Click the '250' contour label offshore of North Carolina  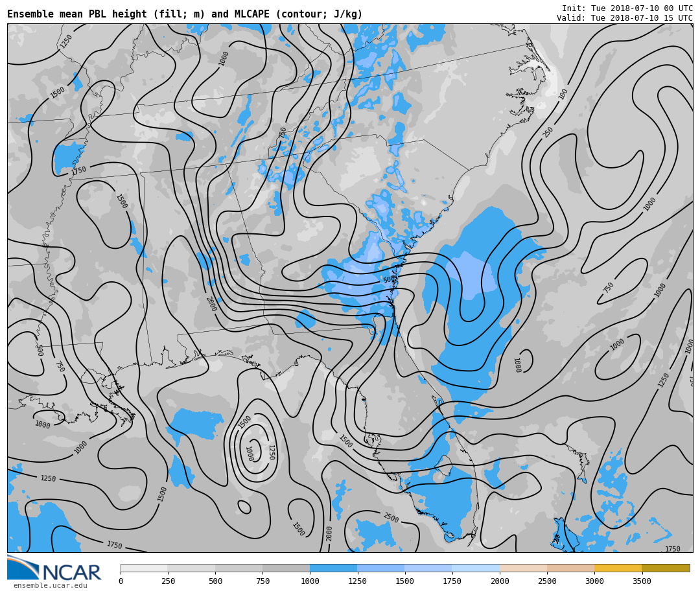tap(548, 132)
